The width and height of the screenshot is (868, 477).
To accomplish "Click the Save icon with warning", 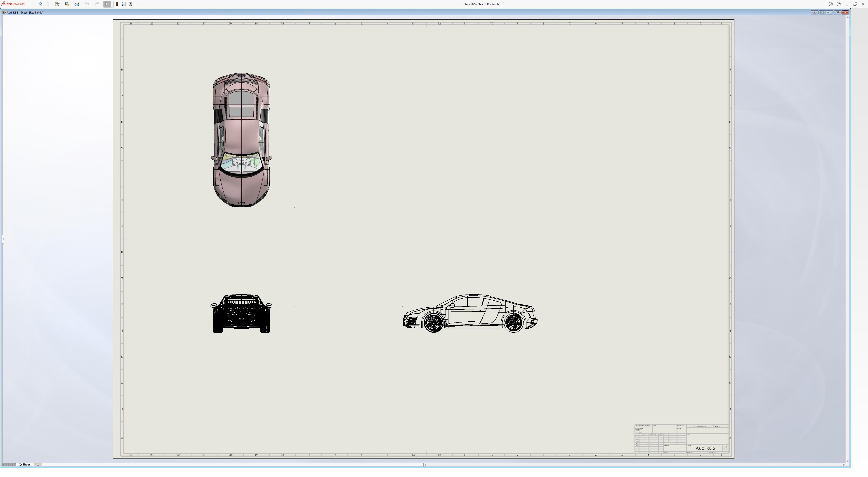I will coord(67,4).
